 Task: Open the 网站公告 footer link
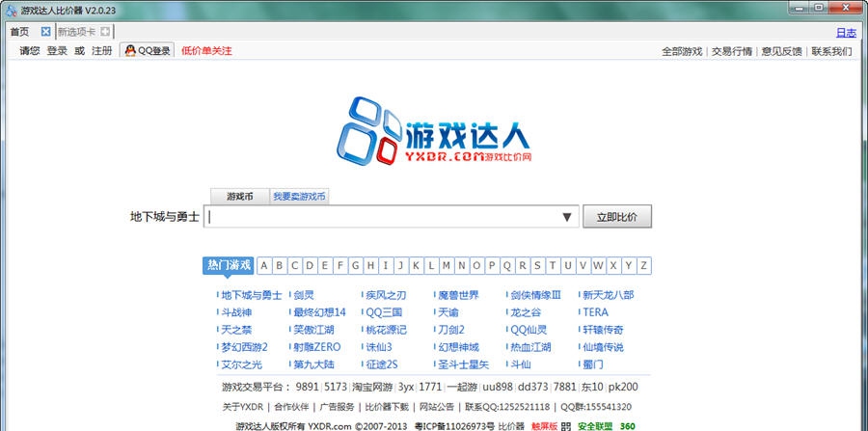pyautogui.click(x=437, y=407)
